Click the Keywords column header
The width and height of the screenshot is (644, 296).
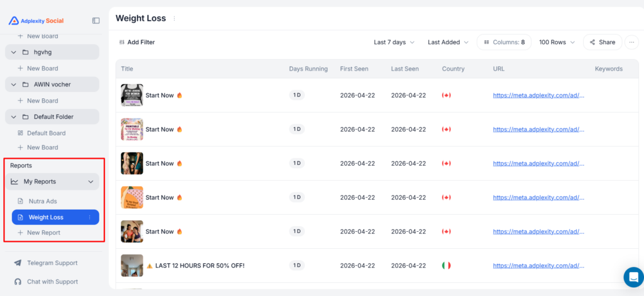point(609,69)
